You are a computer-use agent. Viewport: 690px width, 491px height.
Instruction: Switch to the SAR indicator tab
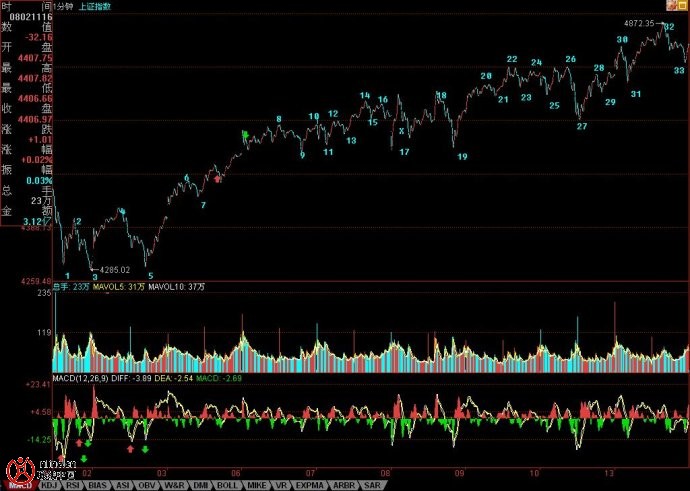click(x=372, y=485)
